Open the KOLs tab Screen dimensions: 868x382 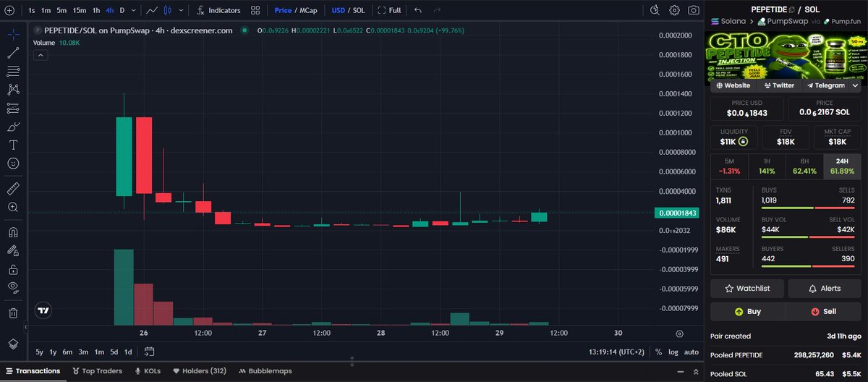(x=148, y=370)
